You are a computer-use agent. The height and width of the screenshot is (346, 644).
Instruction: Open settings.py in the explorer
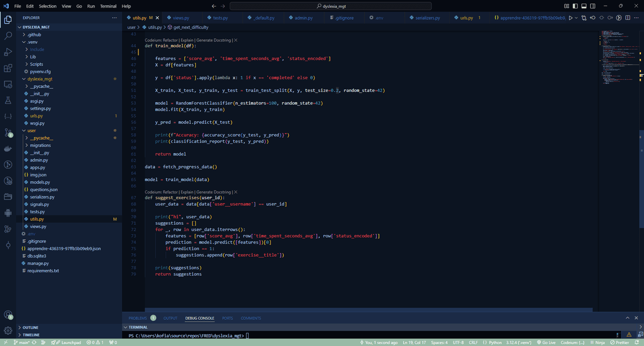70,108
